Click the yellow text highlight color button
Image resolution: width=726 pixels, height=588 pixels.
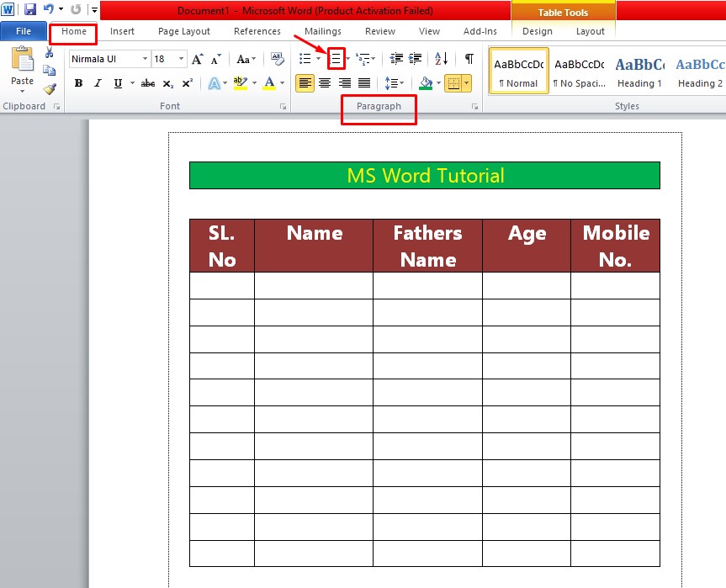click(241, 83)
